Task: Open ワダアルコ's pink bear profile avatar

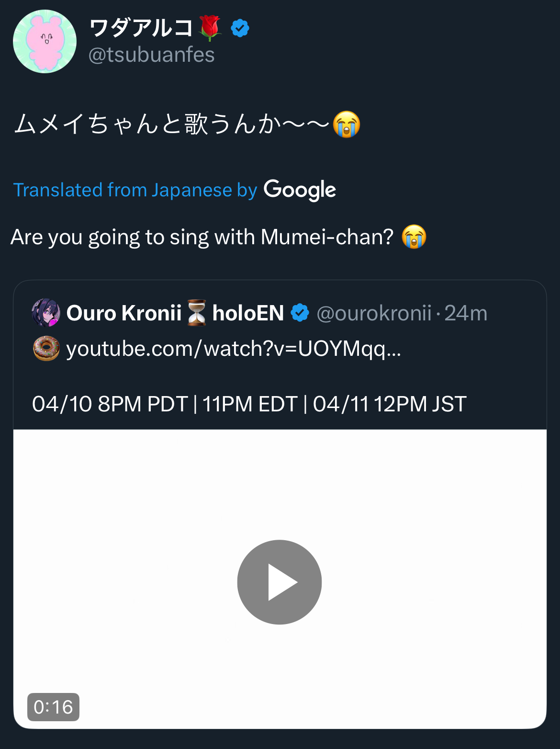Action: 45,42
